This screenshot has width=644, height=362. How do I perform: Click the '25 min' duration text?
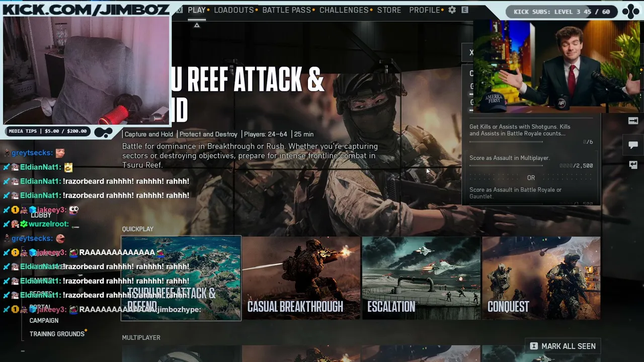304,134
